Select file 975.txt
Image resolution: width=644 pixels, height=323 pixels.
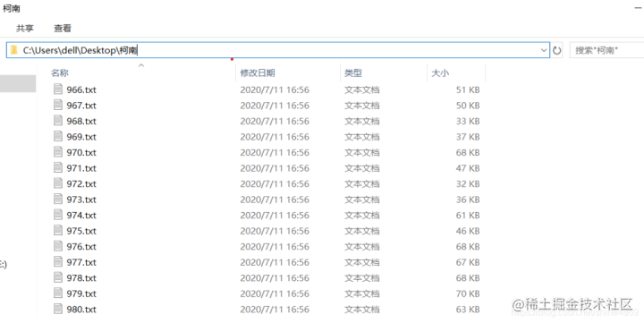[x=81, y=231]
